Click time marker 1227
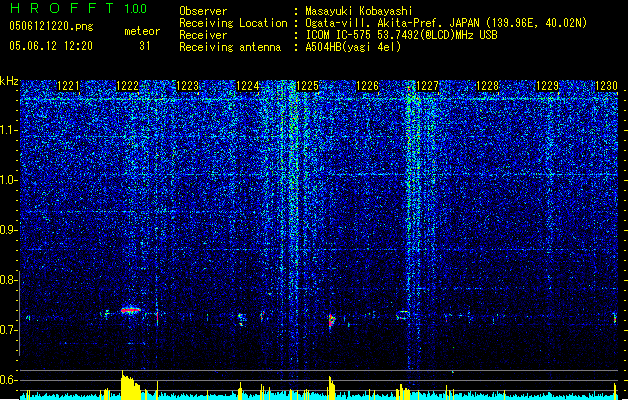 coord(428,86)
